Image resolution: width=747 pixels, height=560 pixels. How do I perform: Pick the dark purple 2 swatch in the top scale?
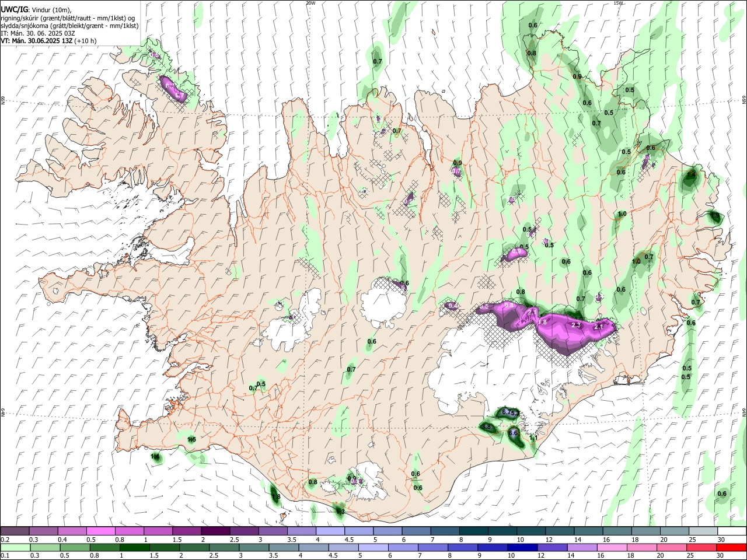click(x=215, y=531)
